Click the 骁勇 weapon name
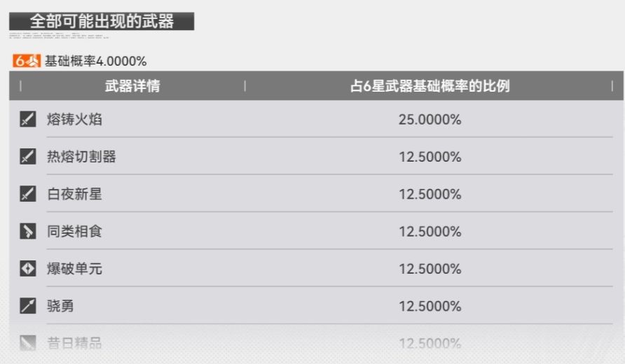625x364 pixels. click(x=60, y=306)
